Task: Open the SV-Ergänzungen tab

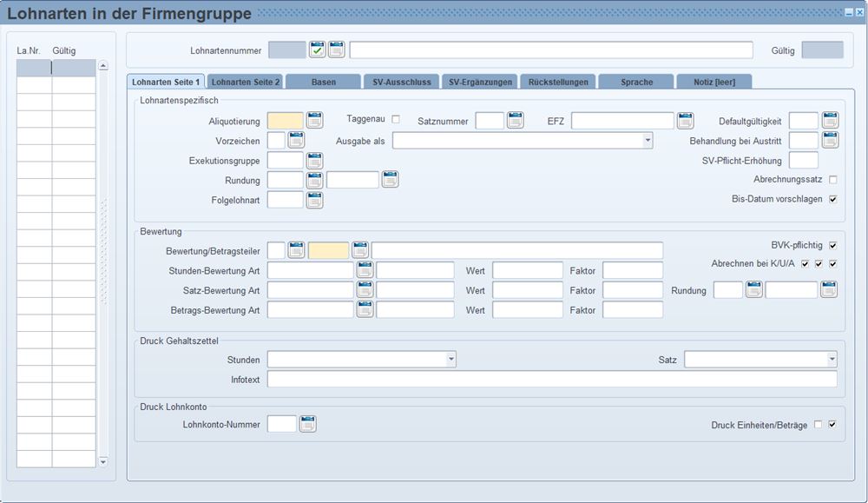Action: coord(480,82)
